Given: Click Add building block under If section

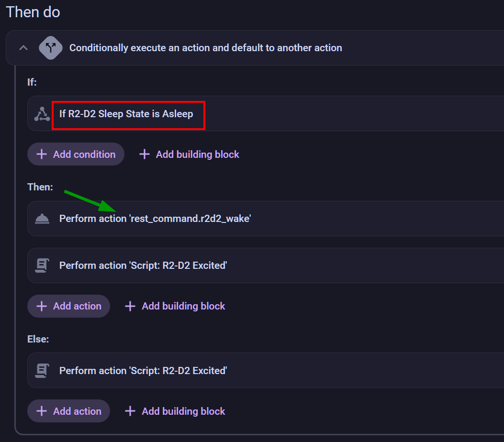Looking at the screenshot, I should click(189, 154).
